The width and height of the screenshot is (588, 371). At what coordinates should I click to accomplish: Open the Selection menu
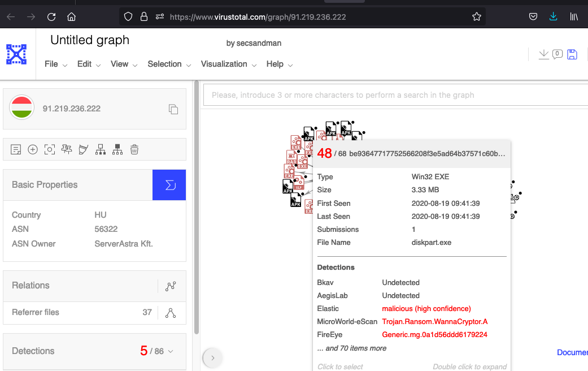tap(169, 64)
